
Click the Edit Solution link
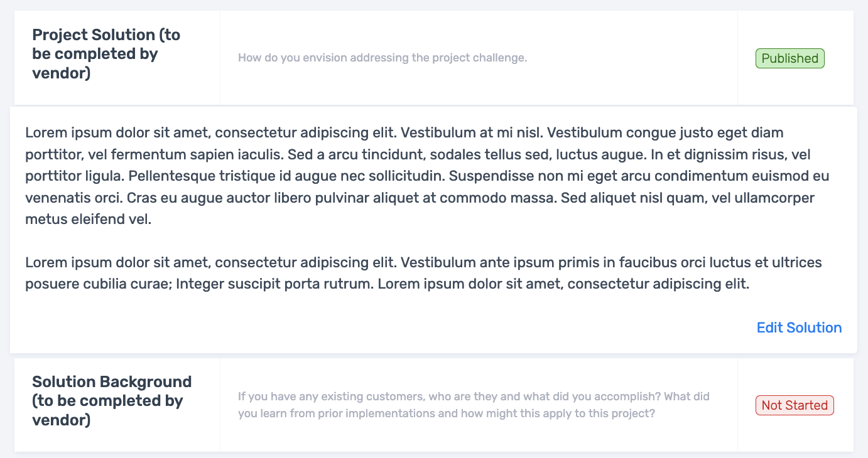click(x=799, y=328)
